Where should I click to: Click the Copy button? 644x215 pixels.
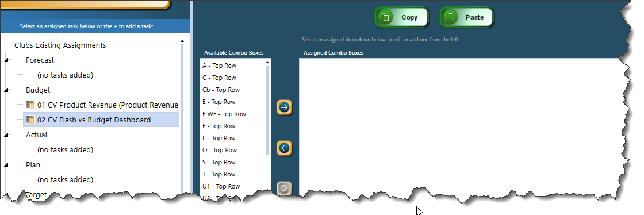coord(402,17)
